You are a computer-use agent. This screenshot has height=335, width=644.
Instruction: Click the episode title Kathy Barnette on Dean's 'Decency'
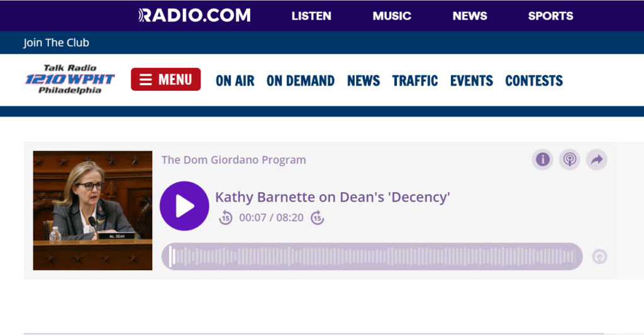click(333, 197)
